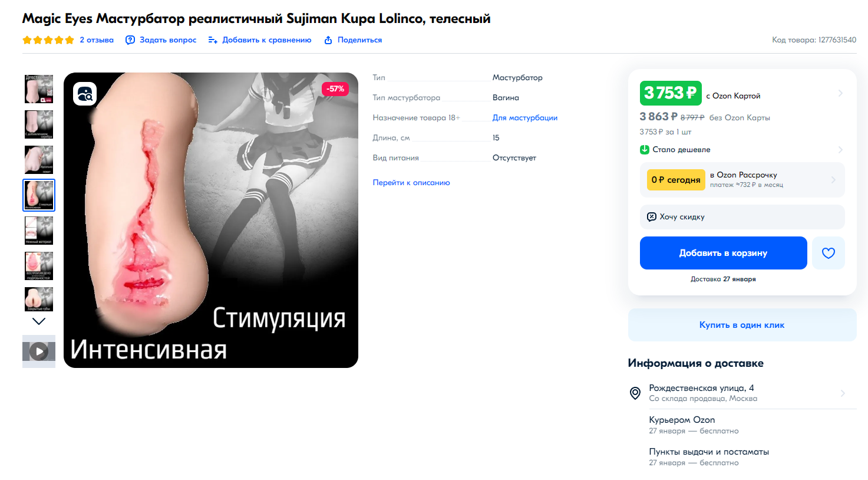Click the location pin delivery icon
Screen dimensions: 868x480
pyautogui.click(x=635, y=393)
